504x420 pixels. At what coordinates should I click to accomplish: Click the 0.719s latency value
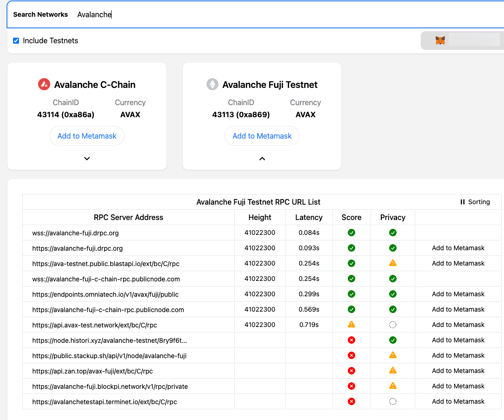(x=309, y=325)
